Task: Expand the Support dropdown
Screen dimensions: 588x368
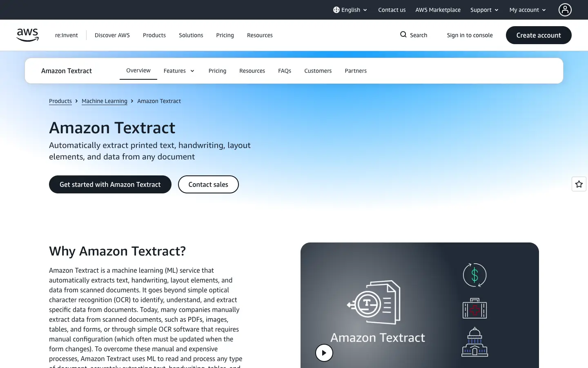Action: pyautogui.click(x=484, y=10)
